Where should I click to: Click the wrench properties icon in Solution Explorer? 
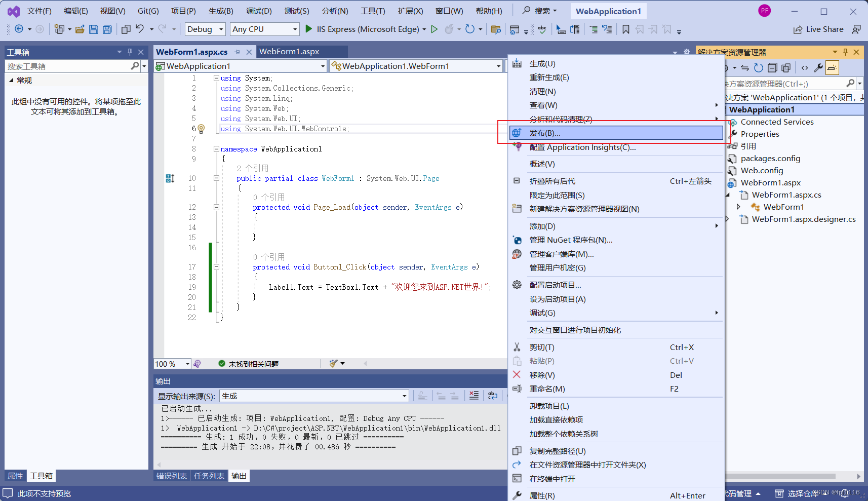tap(818, 68)
